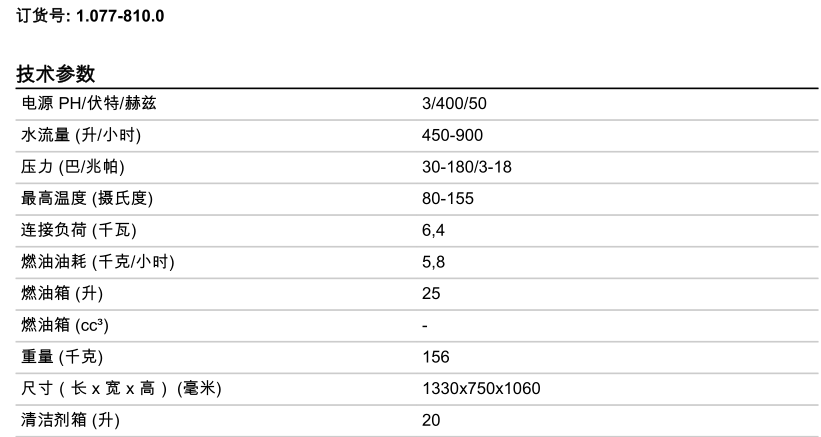Click the 技术参数 section heading
The image size is (821, 437).
56,74
